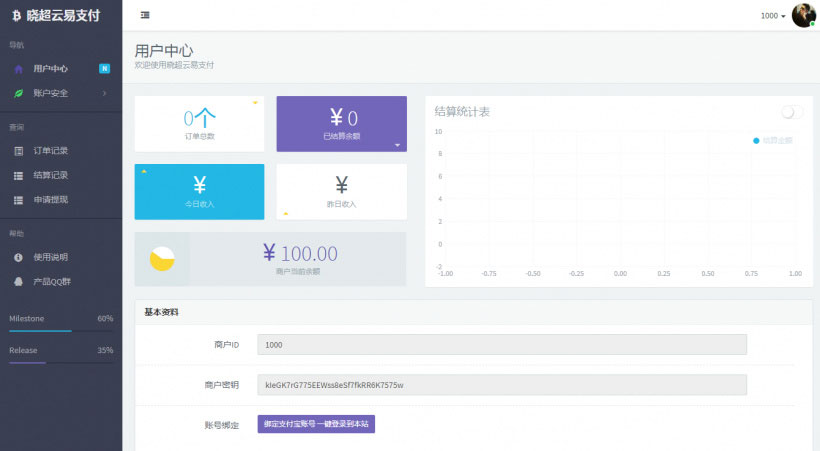
Task: Open 结算记录 in the sidebar
Action: click(x=50, y=175)
